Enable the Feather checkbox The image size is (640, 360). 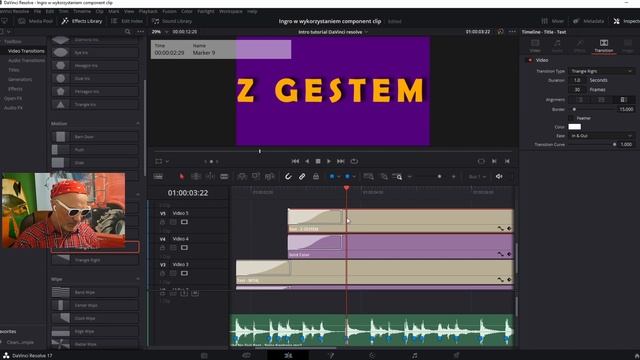pyautogui.click(x=571, y=118)
